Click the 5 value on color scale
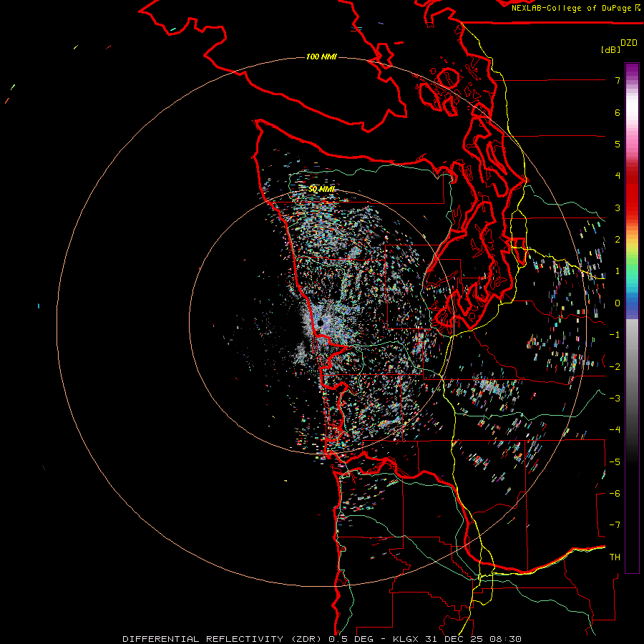This screenshot has height=644, width=644. [618, 144]
